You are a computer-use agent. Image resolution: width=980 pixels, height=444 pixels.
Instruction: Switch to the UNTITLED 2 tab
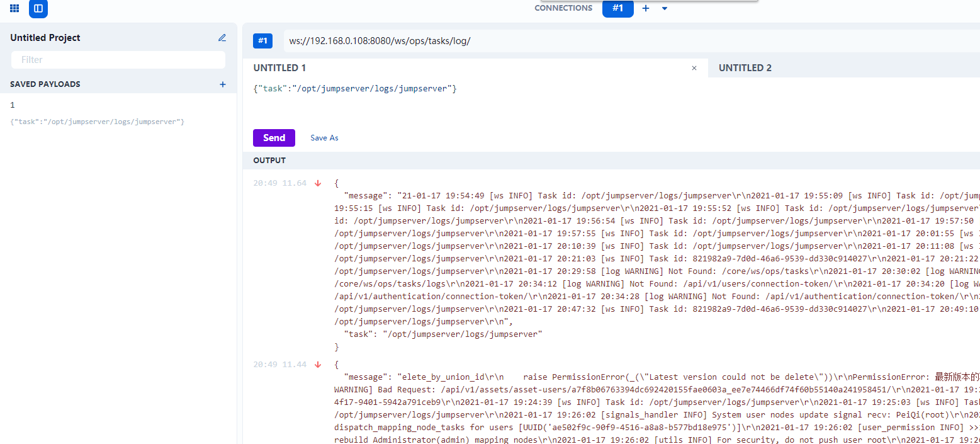[745, 68]
